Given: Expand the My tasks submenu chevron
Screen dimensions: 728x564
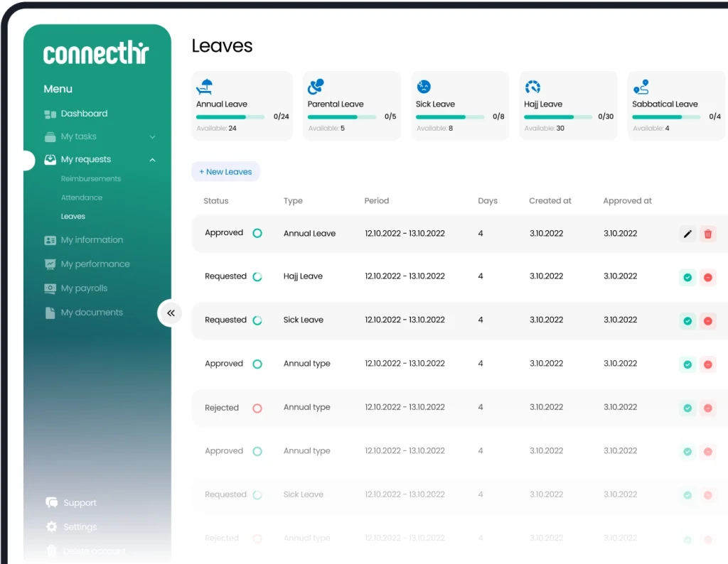Looking at the screenshot, I should (x=152, y=137).
